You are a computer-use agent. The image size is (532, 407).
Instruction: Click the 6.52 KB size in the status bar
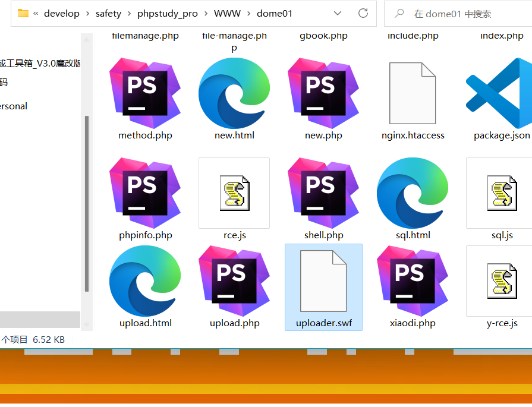49,339
